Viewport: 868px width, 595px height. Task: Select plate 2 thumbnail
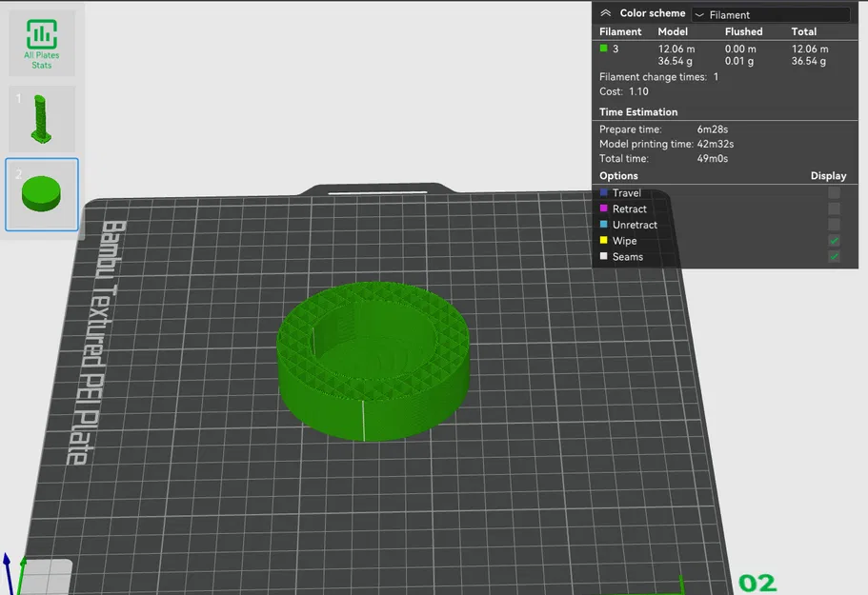[42, 194]
